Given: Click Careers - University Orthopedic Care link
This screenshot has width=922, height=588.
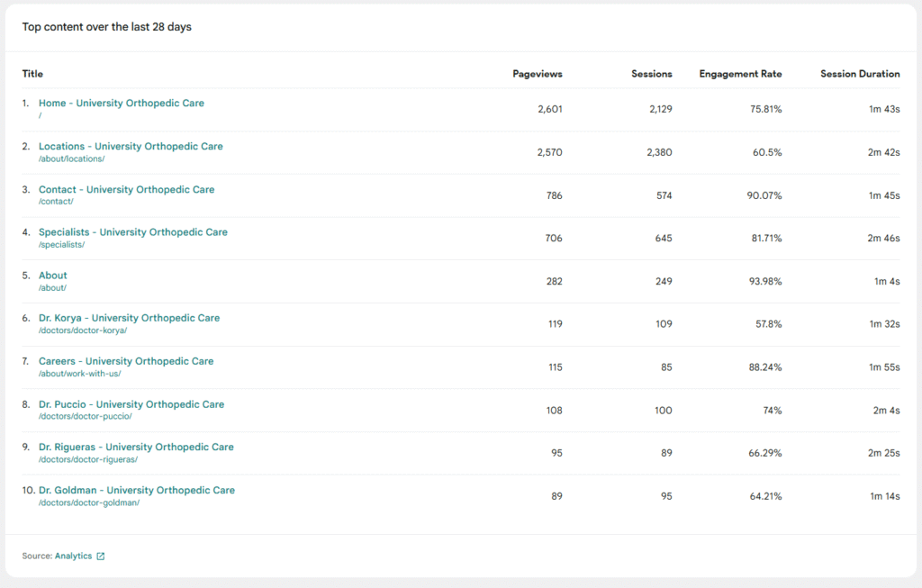Looking at the screenshot, I should tap(126, 361).
